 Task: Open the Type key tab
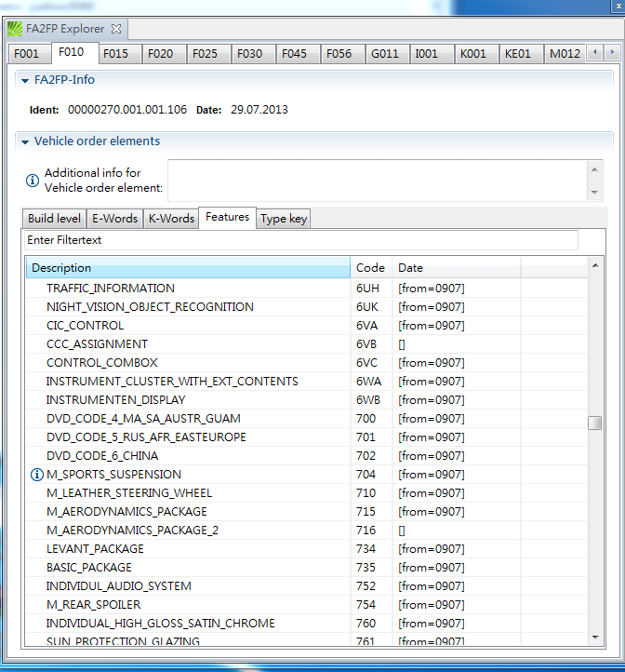[284, 219]
